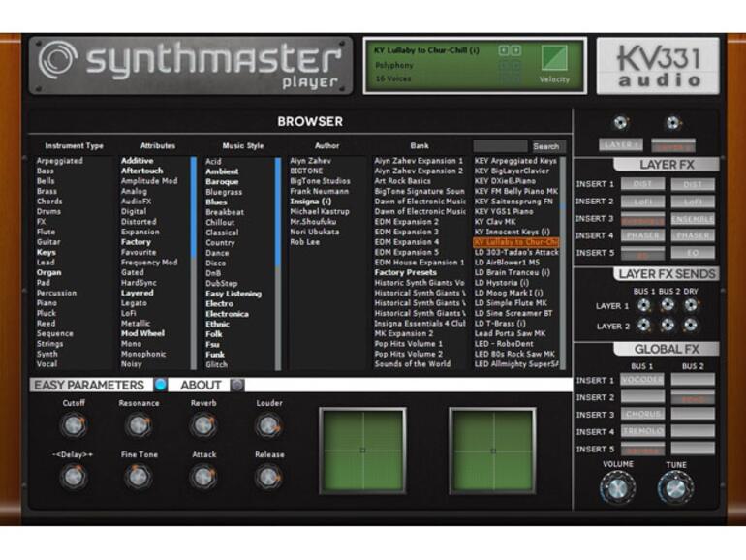Toggle Layer 2 PHASER on Insert 4
746x560 pixels.
[x=693, y=235]
